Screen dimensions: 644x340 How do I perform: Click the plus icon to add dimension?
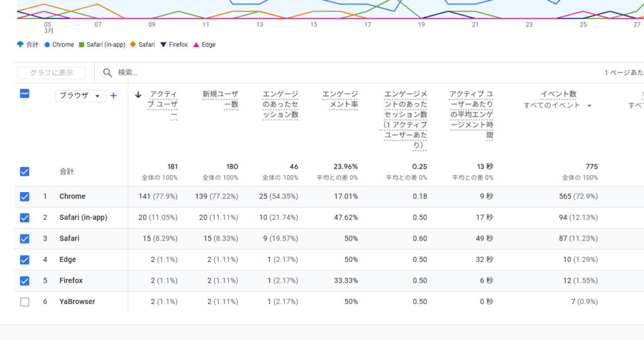[x=114, y=96]
